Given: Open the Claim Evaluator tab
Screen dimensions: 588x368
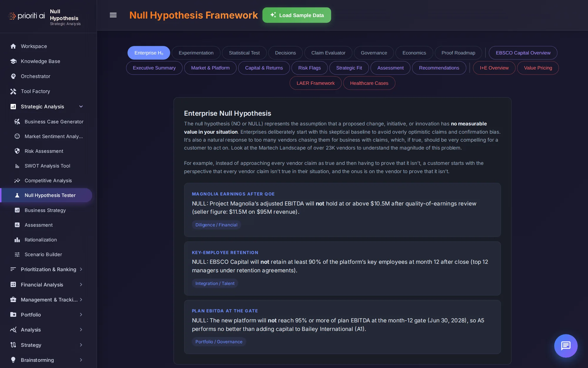Looking at the screenshot, I should click(328, 53).
